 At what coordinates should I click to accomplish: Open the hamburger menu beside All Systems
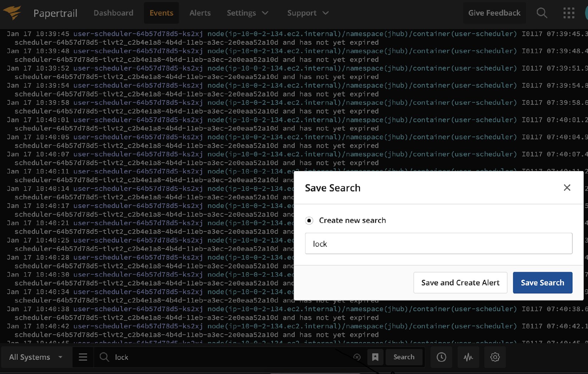point(83,357)
